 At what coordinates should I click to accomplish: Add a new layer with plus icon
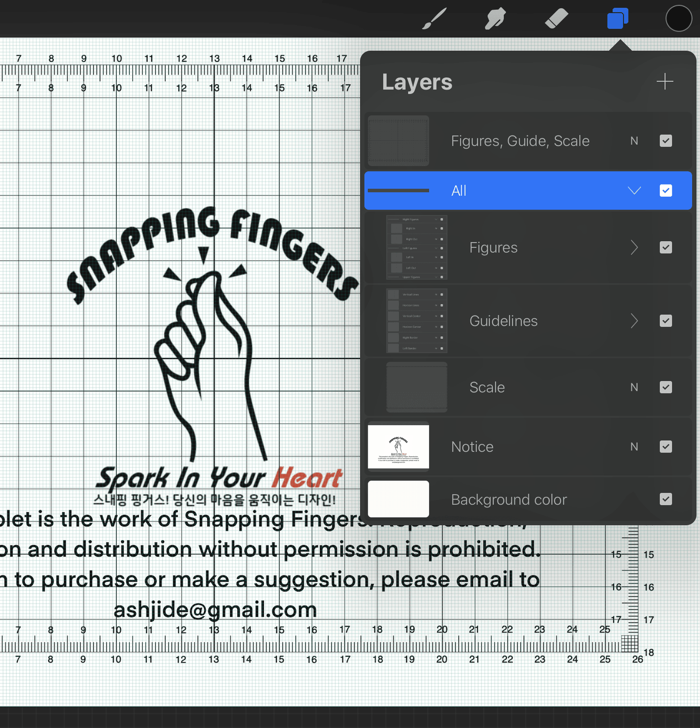click(x=665, y=81)
